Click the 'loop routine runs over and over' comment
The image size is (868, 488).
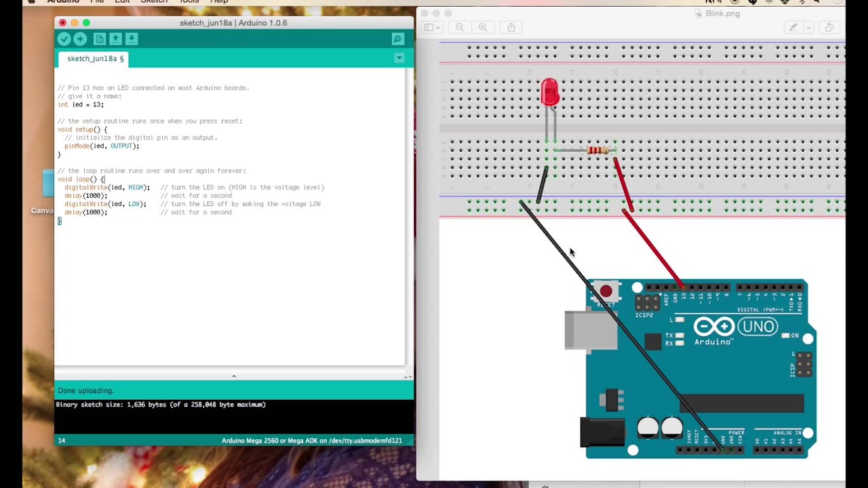(x=152, y=171)
